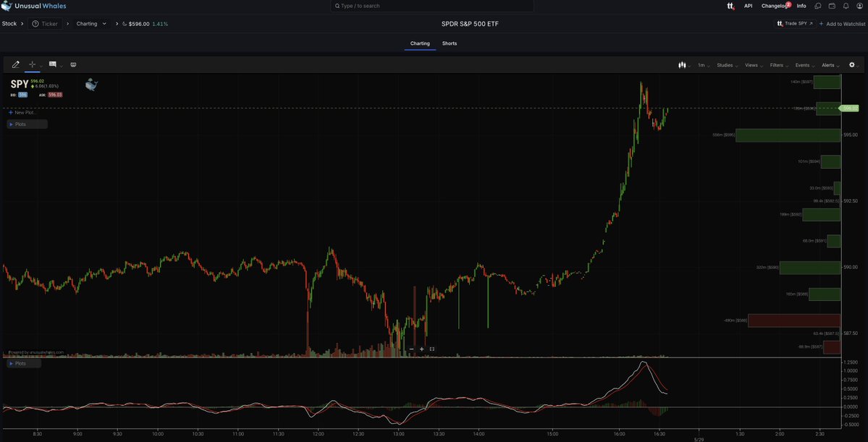Image resolution: width=868 pixels, height=442 pixels.
Task: Click Add to Watchlist
Action: point(842,24)
